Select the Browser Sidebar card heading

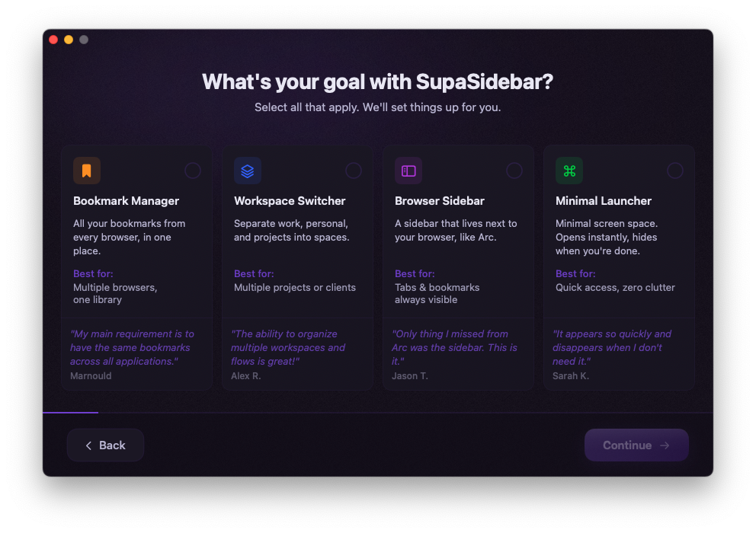point(440,201)
